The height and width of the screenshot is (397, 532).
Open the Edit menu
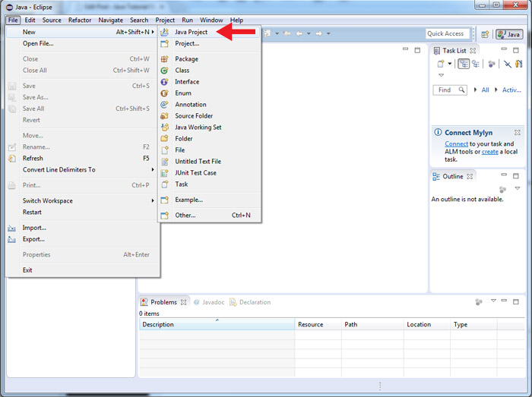click(30, 20)
